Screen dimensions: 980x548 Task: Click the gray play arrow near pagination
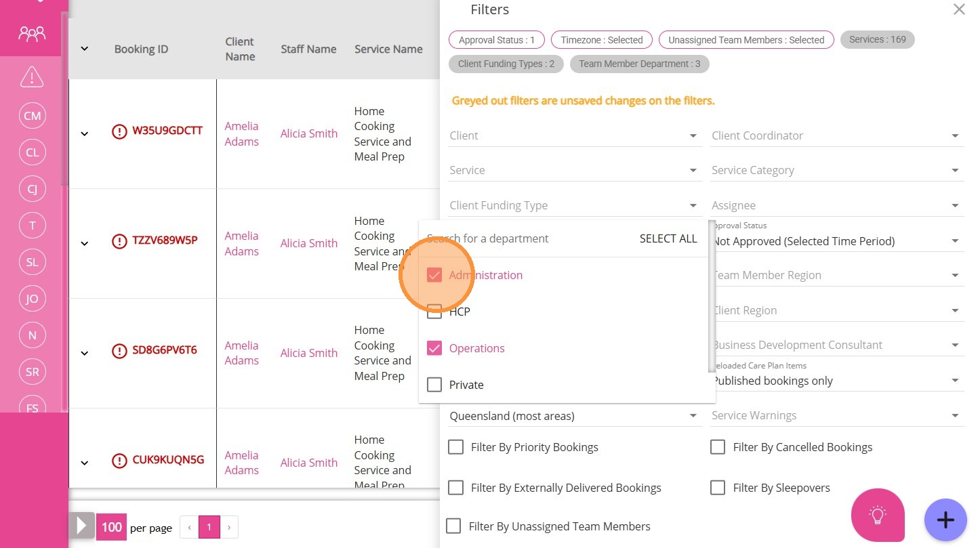pos(82,526)
